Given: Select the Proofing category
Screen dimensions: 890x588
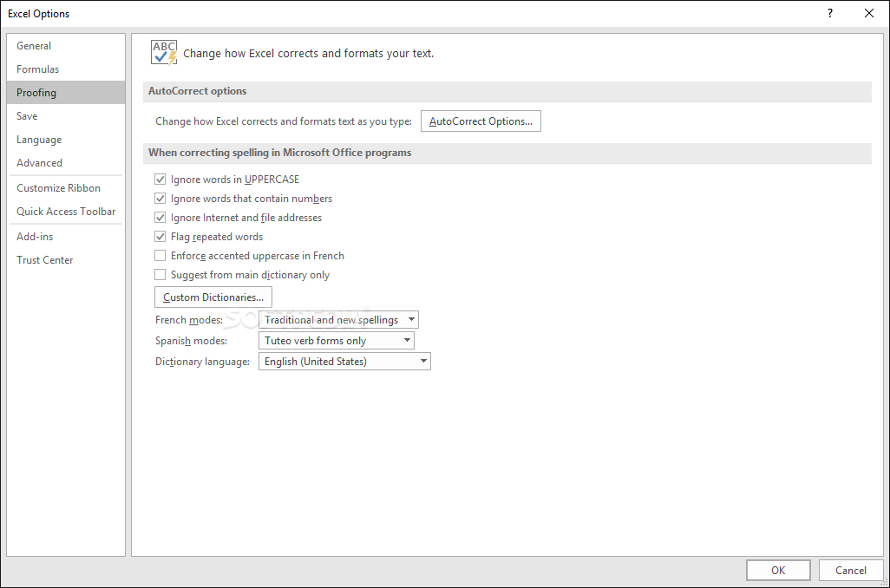Looking at the screenshot, I should 66,93.
